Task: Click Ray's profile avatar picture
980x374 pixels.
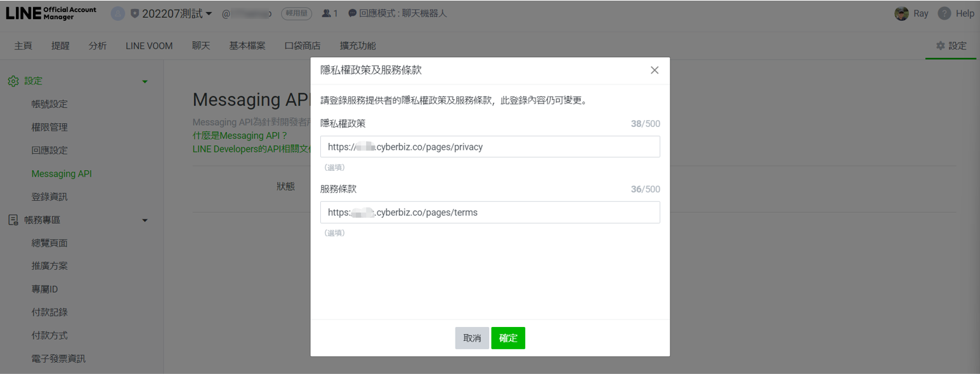Action: (903, 13)
